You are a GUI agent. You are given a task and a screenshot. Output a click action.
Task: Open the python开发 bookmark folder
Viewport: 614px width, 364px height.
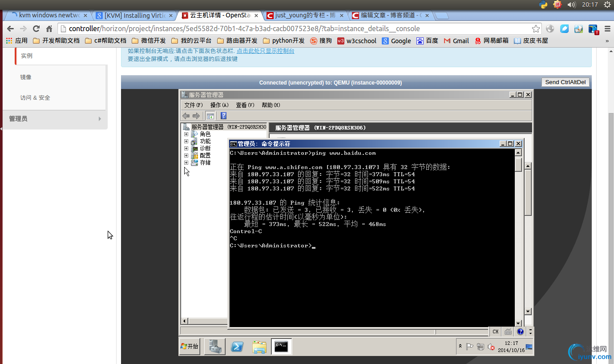coord(283,40)
